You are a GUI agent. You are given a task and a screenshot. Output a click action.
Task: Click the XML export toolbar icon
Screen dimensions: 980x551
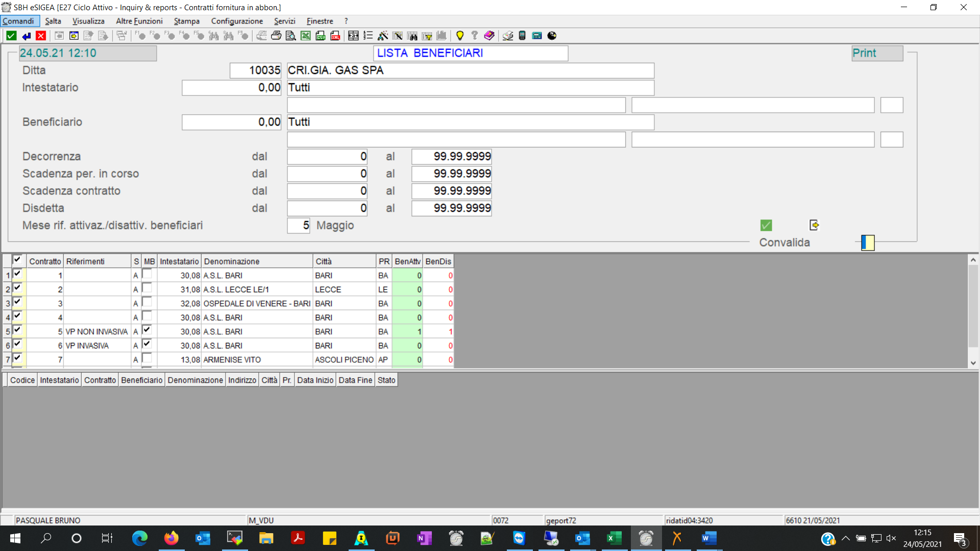pyautogui.click(x=335, y=36)
